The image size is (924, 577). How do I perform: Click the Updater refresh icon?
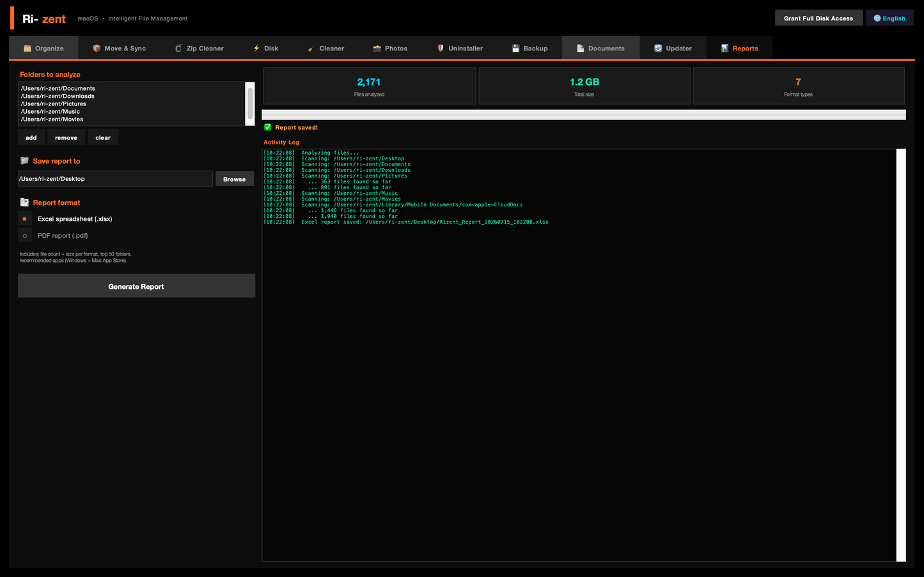(658, 48)
